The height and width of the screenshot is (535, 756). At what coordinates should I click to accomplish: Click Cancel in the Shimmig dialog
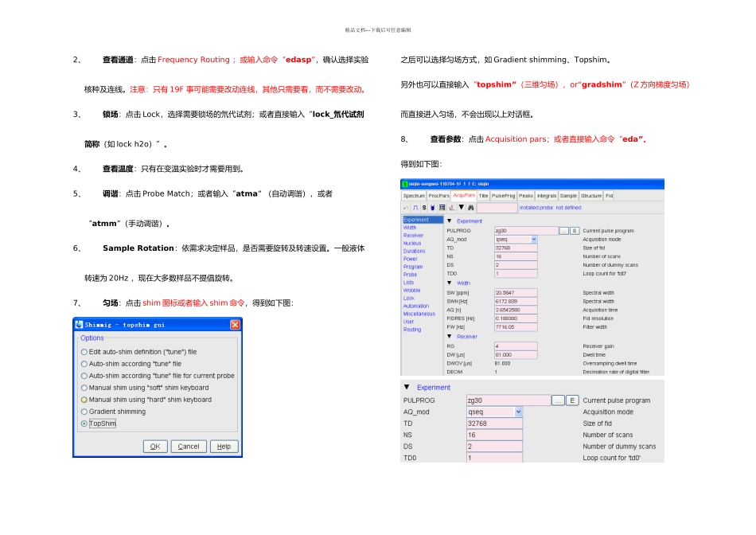[189, 447]
